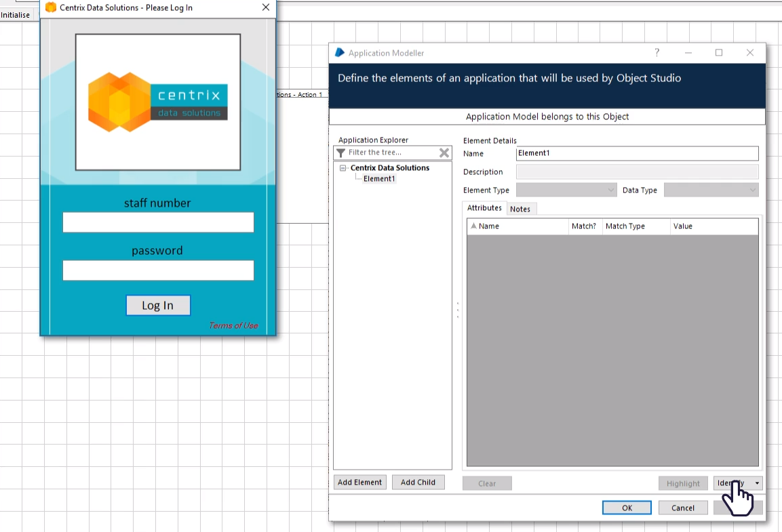Image resolution: width=782 pixels, height=532 pixels.
Task: Click Cancel in Application Modeller
Action: click(x=683, y=508)
